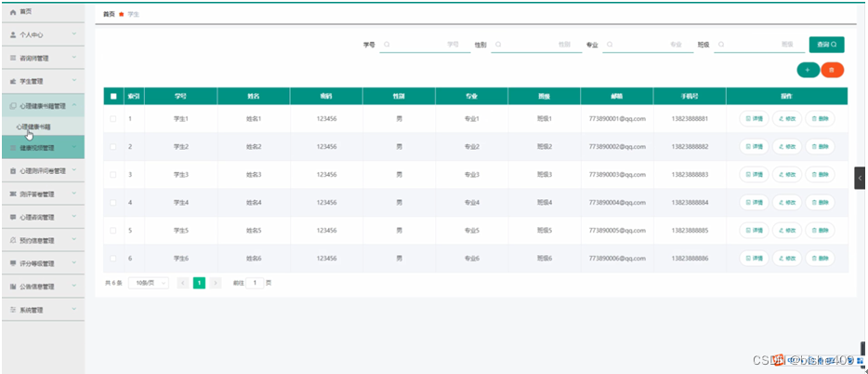Expand the 测评答卷管理 menu chevron

coord(74,194)
